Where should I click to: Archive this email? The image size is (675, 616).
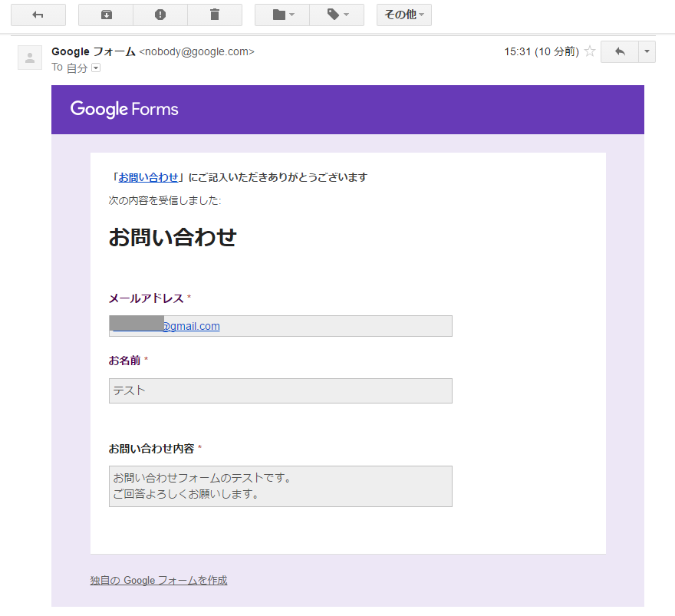click(x=106, y=15)
